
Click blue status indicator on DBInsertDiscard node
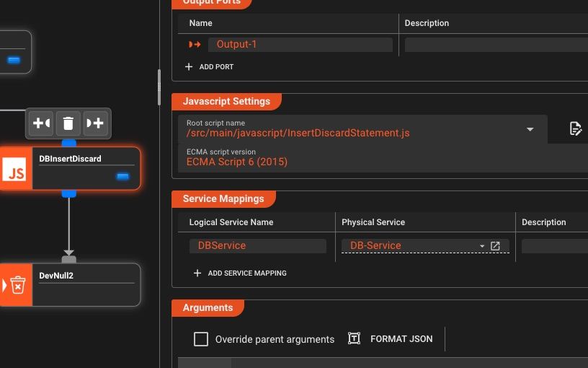(x=122, y=177)
